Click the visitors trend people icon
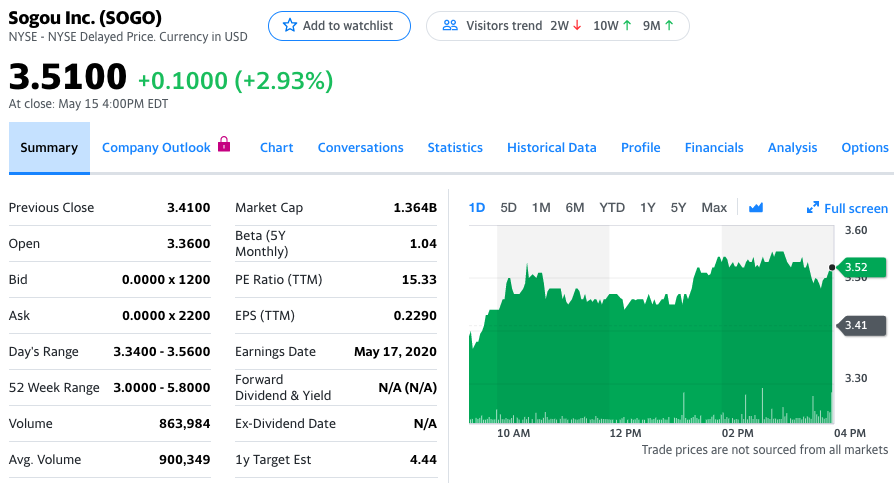Viewport: 894px width, 483px height. click(450, 25)
